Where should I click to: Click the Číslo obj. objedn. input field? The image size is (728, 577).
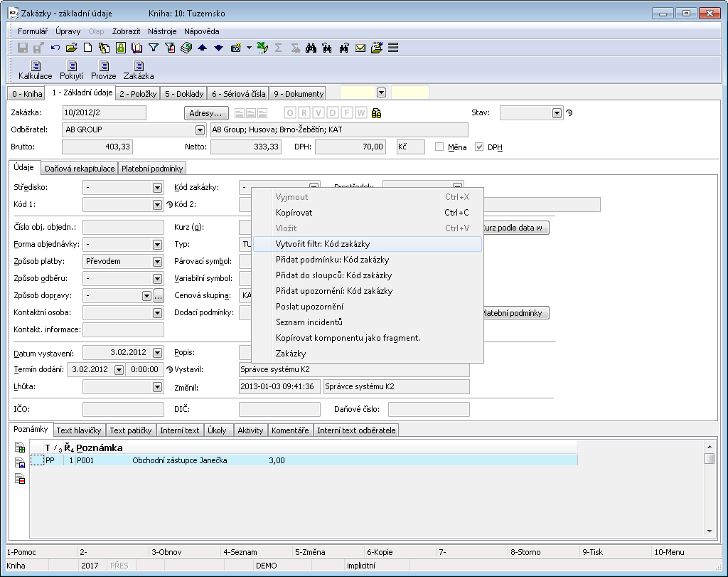click(123, 228)
